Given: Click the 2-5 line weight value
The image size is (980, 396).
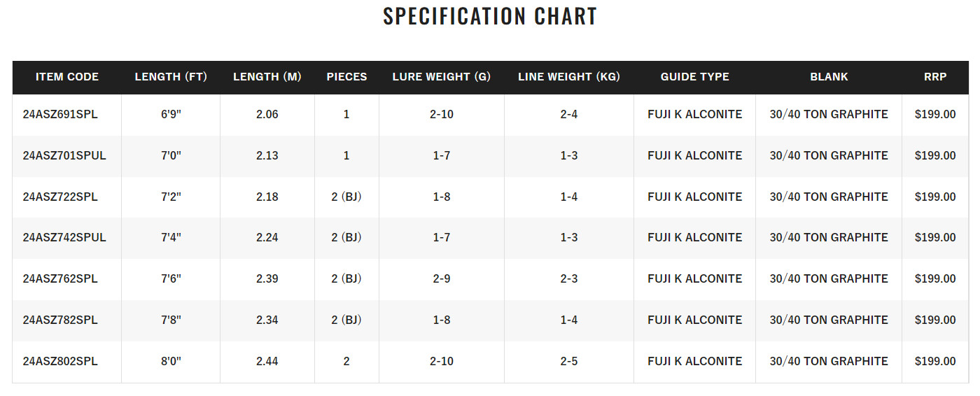Looking at the screenshot, I should tap(569, 361).
